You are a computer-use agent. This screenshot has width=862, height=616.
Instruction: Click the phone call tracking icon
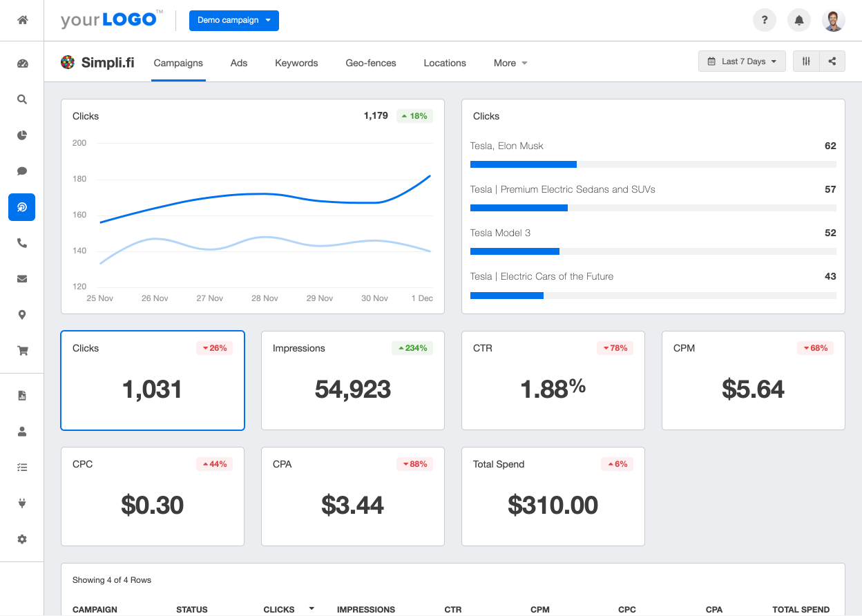22,243
